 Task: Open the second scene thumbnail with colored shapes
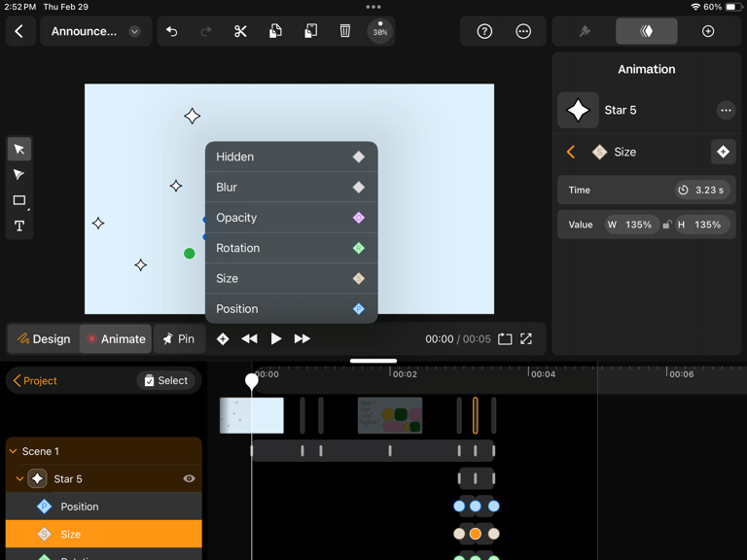(x=390, y=416)
